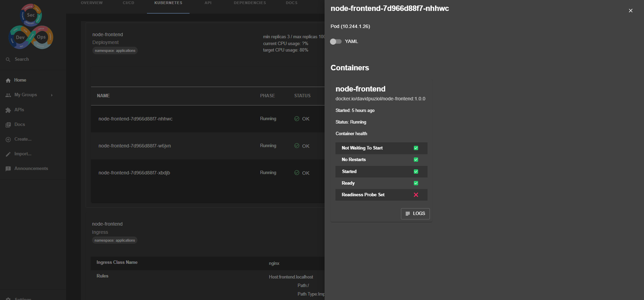Switch to the CI/CD tab

129,3
